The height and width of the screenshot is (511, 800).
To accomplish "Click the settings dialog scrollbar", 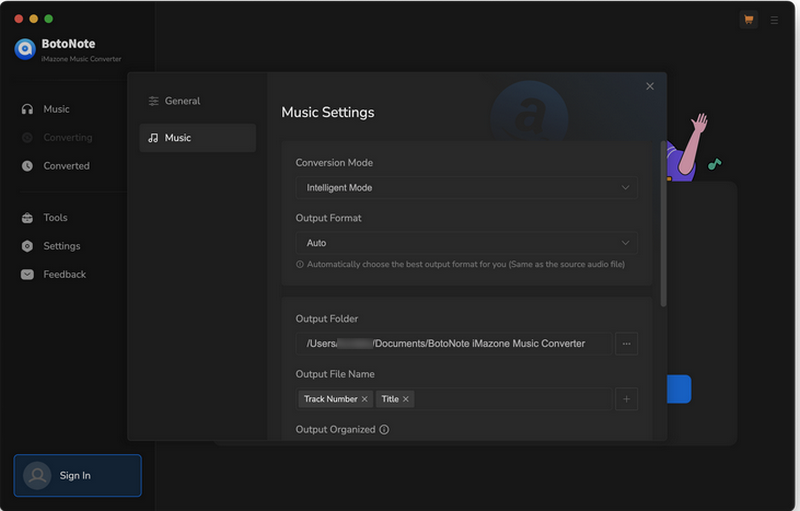I will 663,223.
